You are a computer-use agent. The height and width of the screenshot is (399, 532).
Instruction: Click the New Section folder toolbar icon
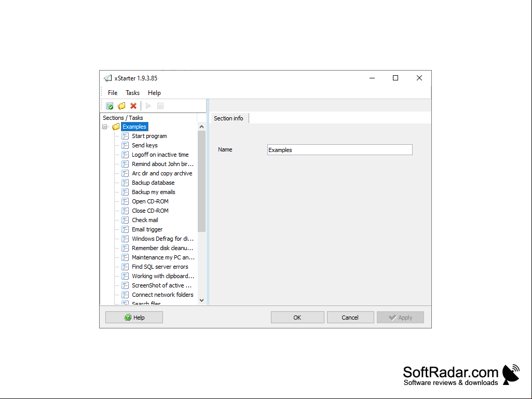point(121,106)
